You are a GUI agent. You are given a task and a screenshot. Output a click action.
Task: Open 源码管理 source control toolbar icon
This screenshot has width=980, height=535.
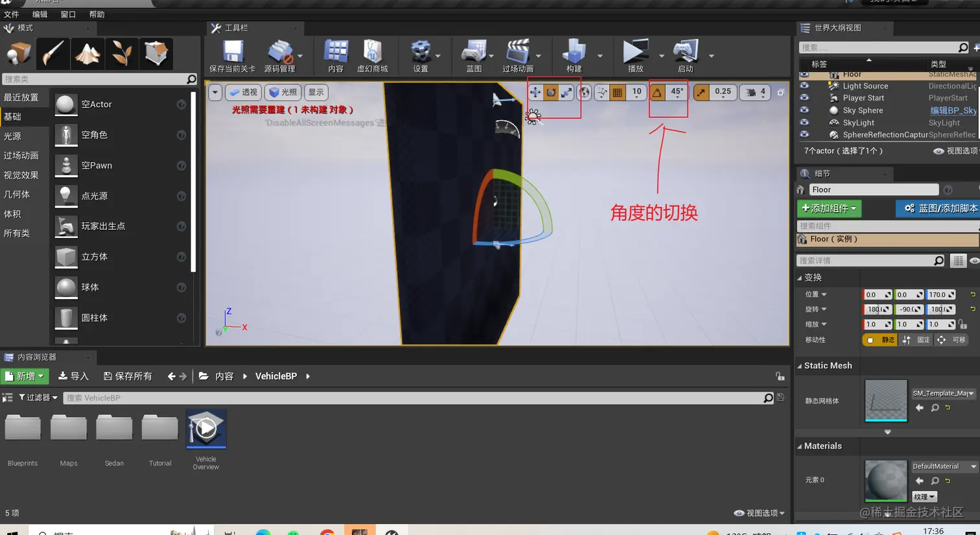[279, 56]
